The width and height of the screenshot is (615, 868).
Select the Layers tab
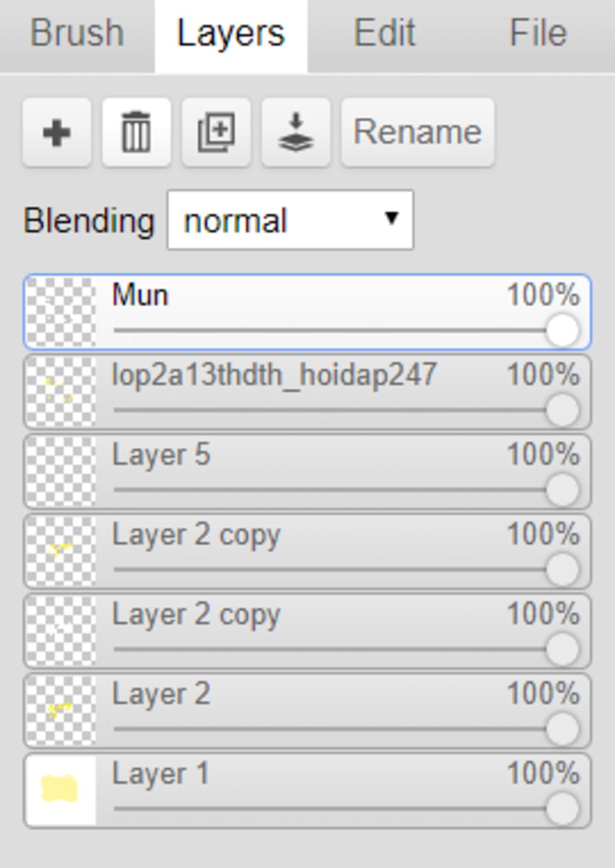coord(231,34)
